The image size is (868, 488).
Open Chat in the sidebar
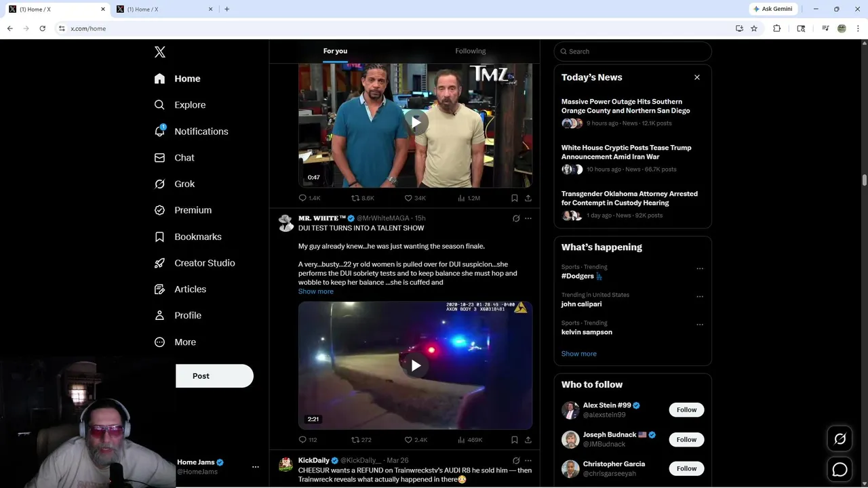click(x=174, y=157)
